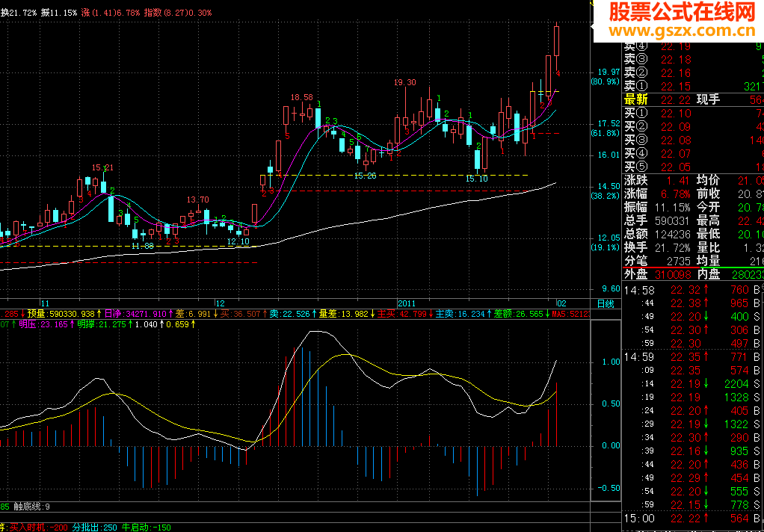Click the 振11.15% amplitude text
The image size is (764, 532).
(x=59, y=13)
